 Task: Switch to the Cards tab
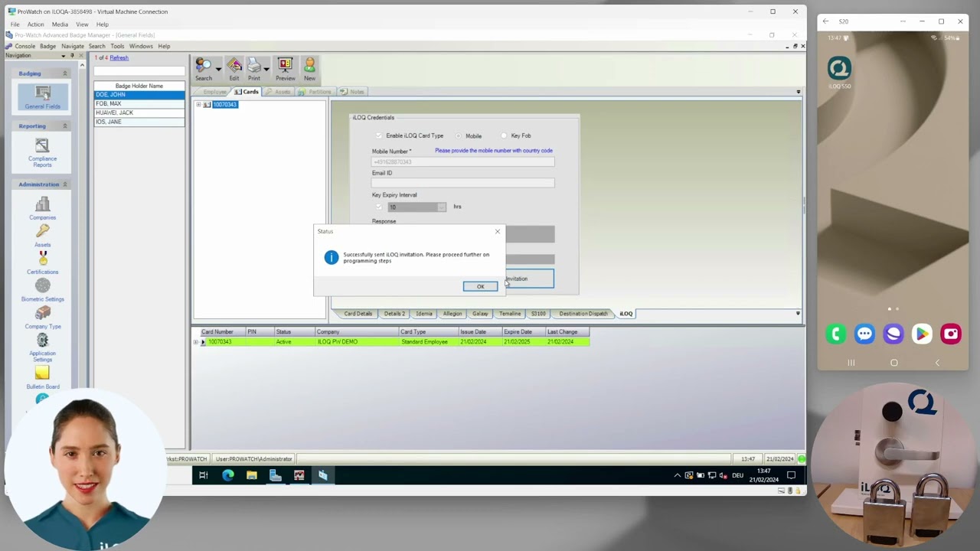(247, 92)
